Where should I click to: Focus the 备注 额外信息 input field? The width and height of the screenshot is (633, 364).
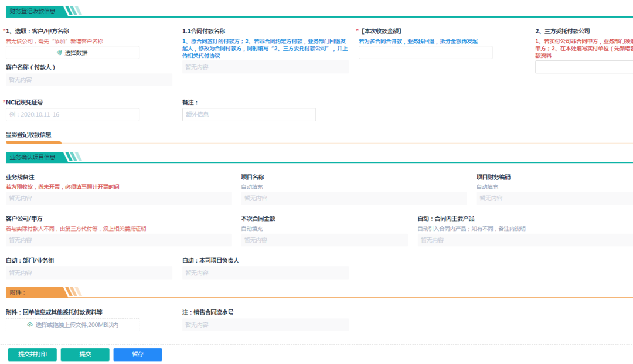(x=249, y=115)
